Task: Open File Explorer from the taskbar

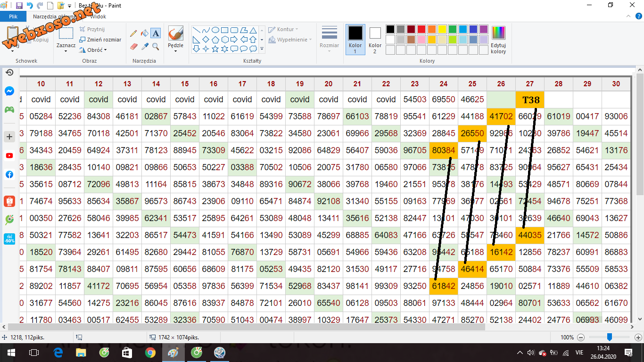Action: click(81, 352)
